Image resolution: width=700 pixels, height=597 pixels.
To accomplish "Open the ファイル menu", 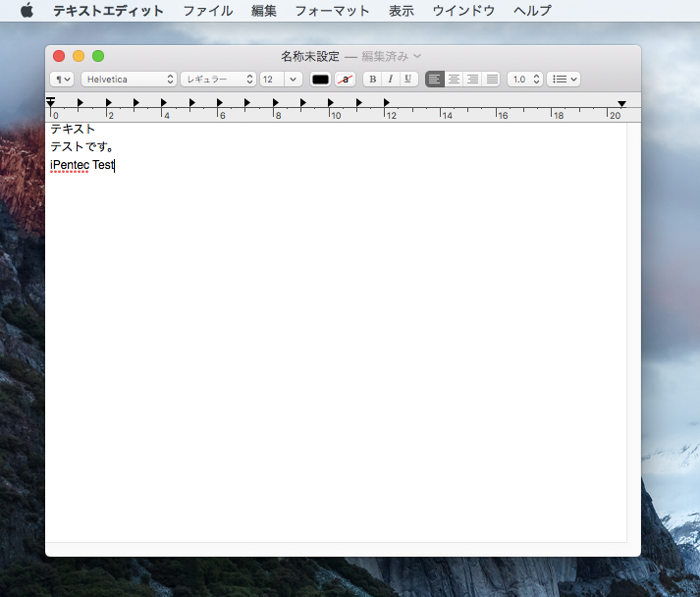I will 208,10.
